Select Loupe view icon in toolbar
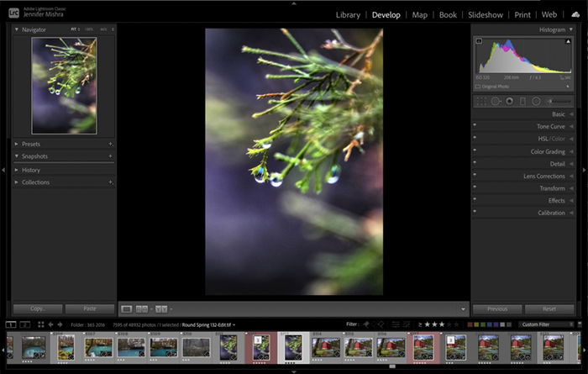 (x=126, y=309)
